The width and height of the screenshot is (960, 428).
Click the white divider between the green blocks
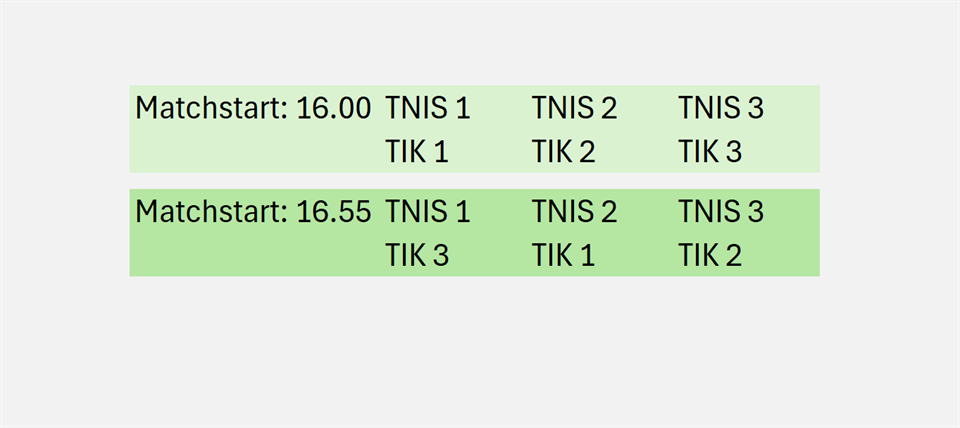474,181
